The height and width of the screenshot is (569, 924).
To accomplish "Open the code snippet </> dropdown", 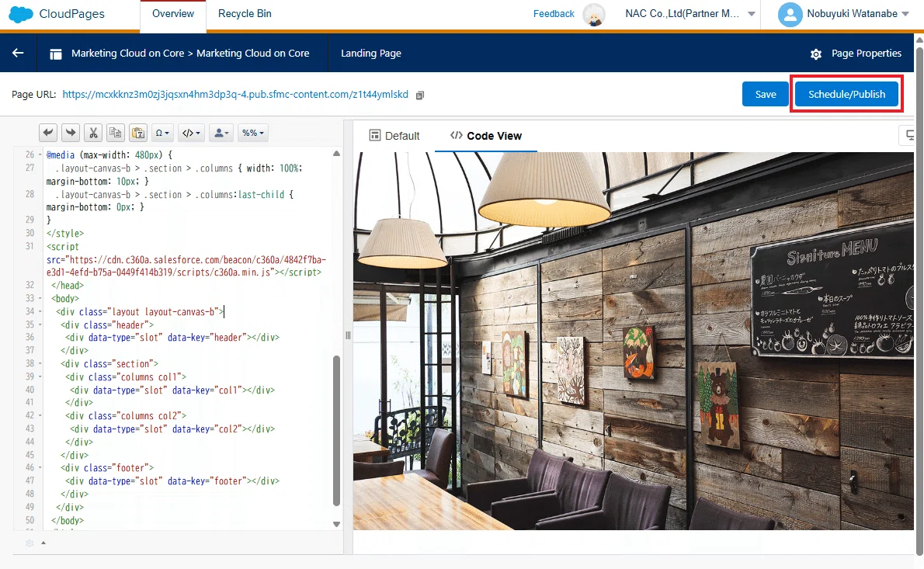I will click(x=191, y=133).
